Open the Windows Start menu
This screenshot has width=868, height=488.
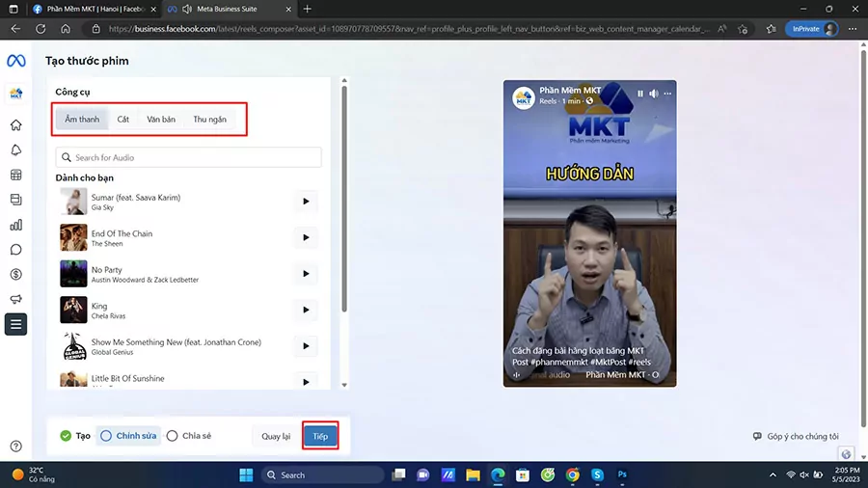pos(246,474)
